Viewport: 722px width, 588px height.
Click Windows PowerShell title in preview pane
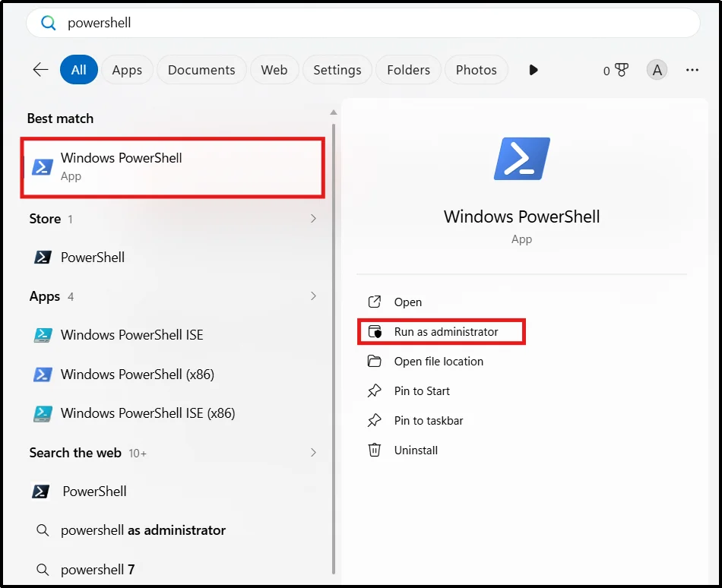coord(521,217)
